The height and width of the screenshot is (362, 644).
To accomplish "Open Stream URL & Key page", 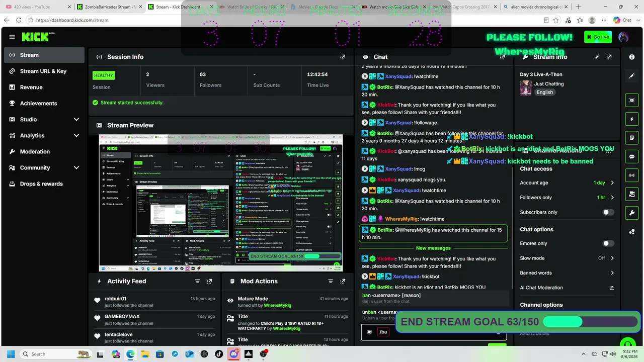I will click(x=44, y=71).
